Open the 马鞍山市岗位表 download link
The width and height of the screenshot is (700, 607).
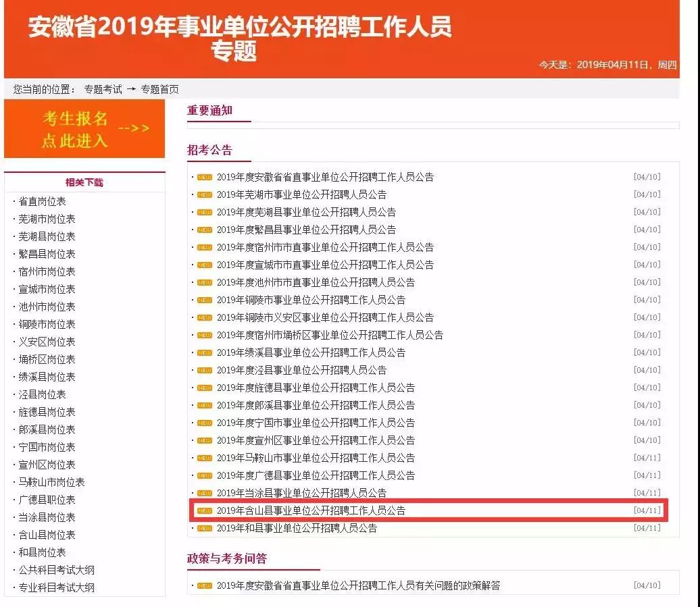(x=51, y=482)
